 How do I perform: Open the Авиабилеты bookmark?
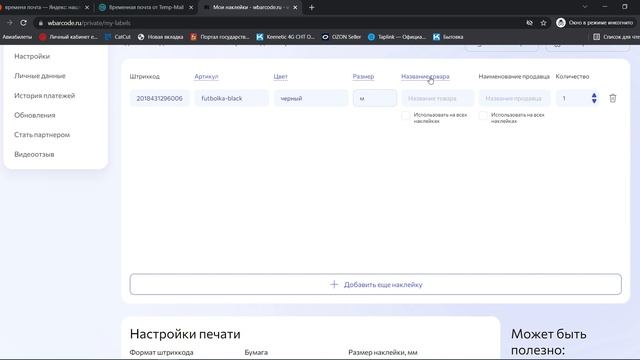[x=17, y=37]
